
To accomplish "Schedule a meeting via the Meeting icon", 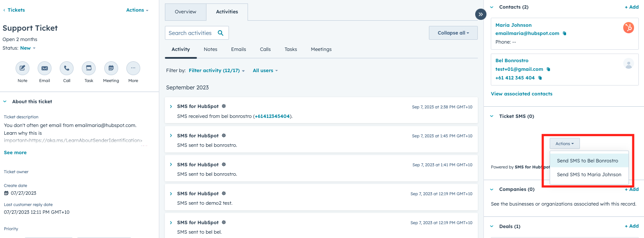I will [x=111, y=68].
